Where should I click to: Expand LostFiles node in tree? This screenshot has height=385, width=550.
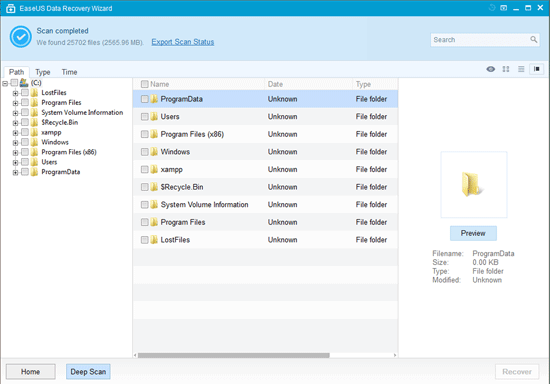[x=15, y=93]
